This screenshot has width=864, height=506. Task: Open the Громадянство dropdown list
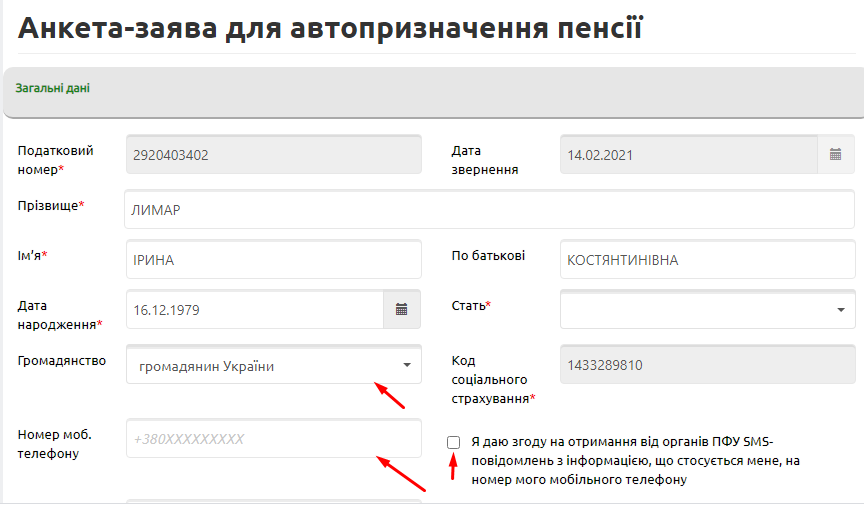tap(274, 365)
